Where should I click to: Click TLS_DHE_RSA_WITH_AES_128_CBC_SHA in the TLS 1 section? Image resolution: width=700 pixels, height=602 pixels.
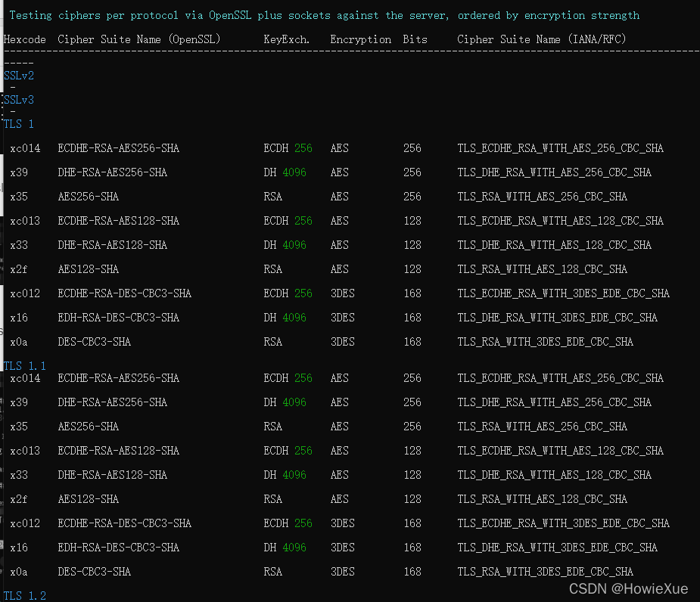(554, 245)
